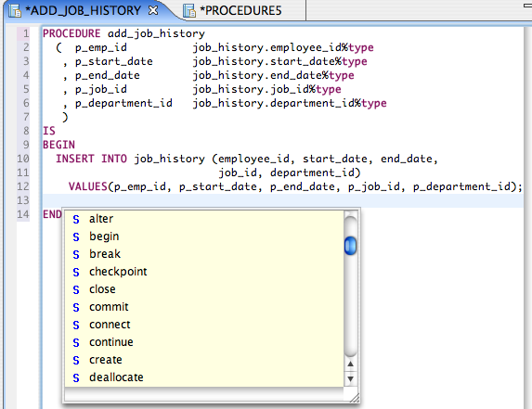The width and height of the screenshot is (532, 409).
Task: Click job_history.department_id%type on line 6
Action: coord(290,103)
